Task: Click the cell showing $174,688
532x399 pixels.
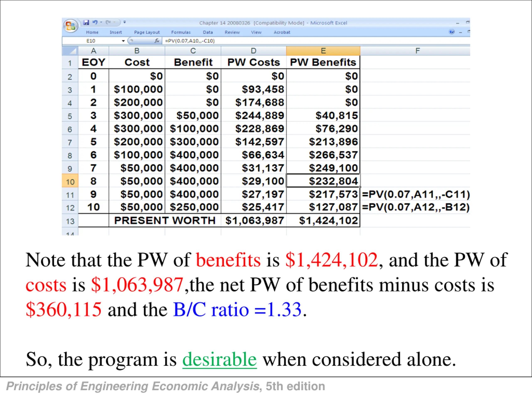Action: [x=254, y=102]
